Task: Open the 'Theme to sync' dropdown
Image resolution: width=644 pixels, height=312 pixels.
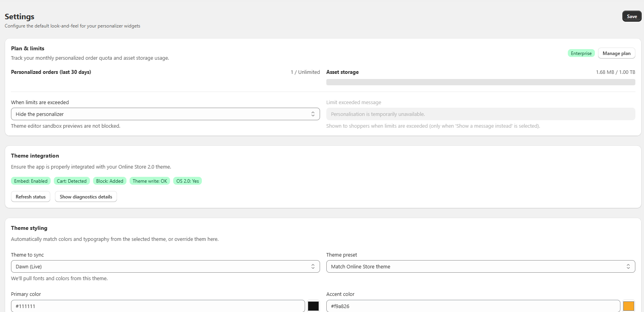Action: tap(165, 266)
